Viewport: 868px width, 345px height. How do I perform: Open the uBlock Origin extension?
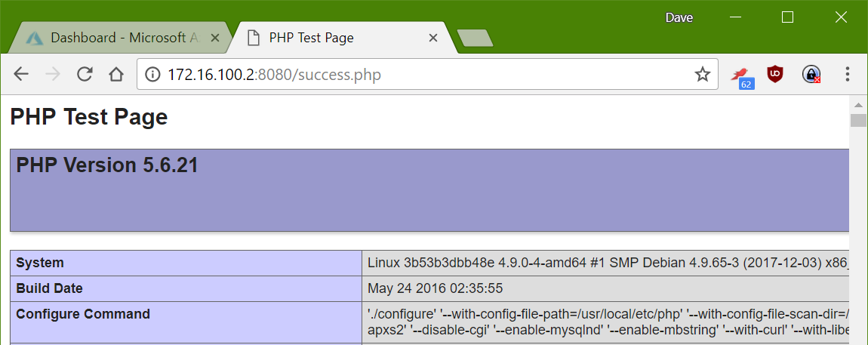tap(775, 74)
